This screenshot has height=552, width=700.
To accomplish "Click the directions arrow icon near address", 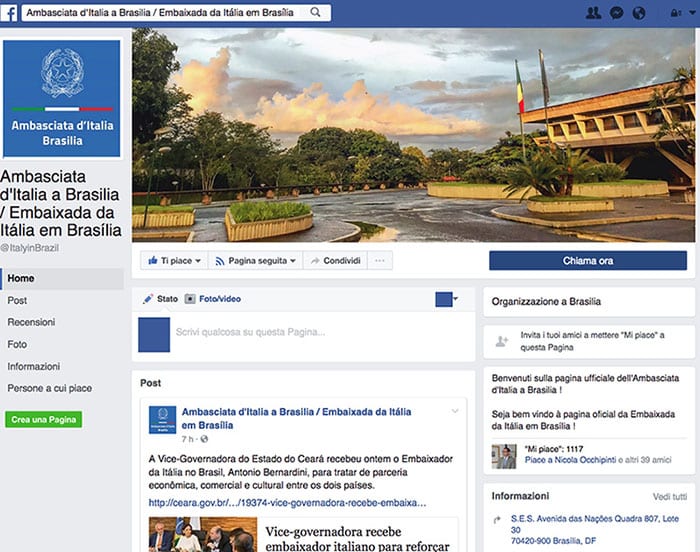I will point(497,519).
